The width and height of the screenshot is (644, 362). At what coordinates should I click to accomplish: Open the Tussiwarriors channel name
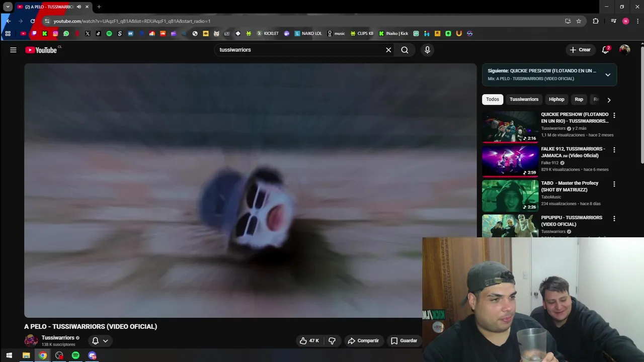pos(58,338)
